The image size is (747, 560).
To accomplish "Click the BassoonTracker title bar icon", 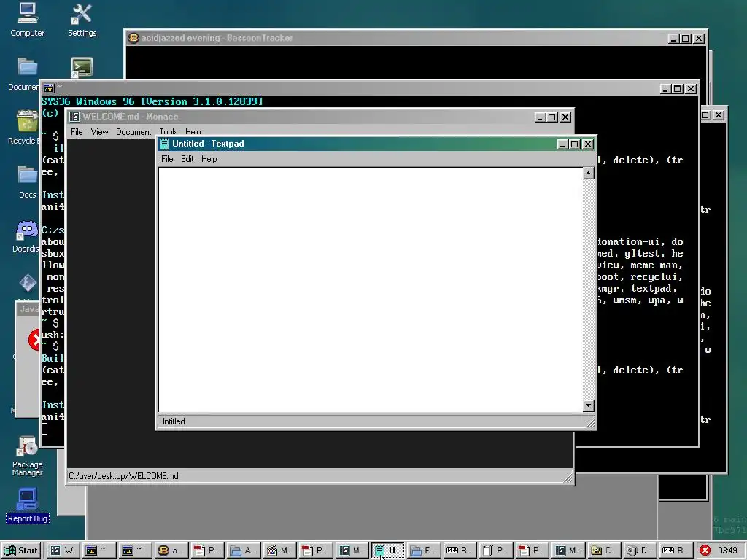I will pos(134,38).
